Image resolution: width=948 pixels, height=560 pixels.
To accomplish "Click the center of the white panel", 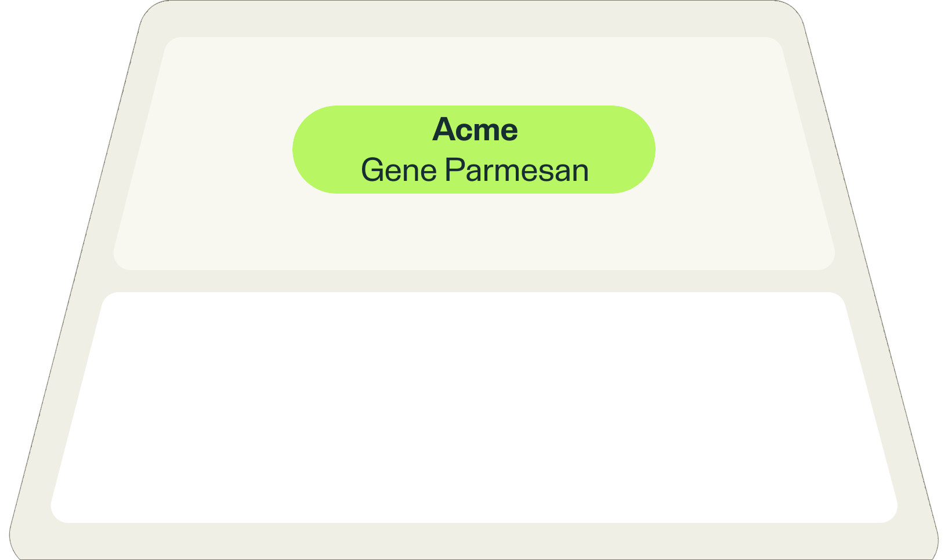I will coord(474,407).
